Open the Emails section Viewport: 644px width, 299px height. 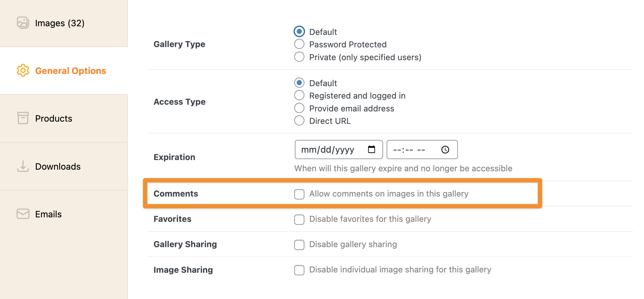(48, 214)
